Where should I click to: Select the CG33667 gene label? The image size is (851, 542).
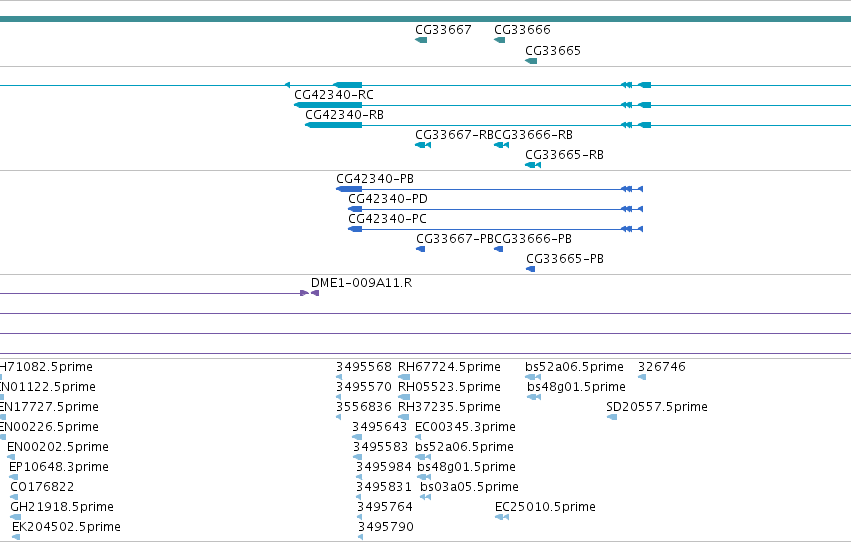[x=443, y=30]
